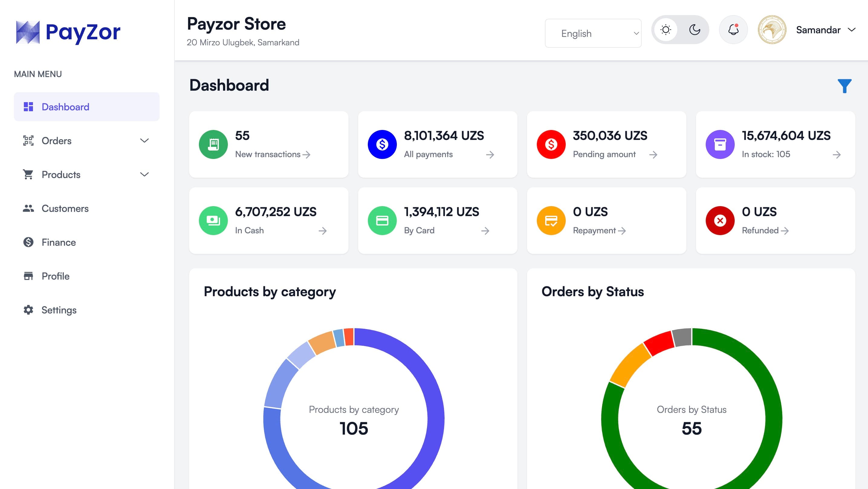The height and width of the screenshot is (489, 868).
Task: Open the Samandar user menu chevron
Action: coord(851,30)
